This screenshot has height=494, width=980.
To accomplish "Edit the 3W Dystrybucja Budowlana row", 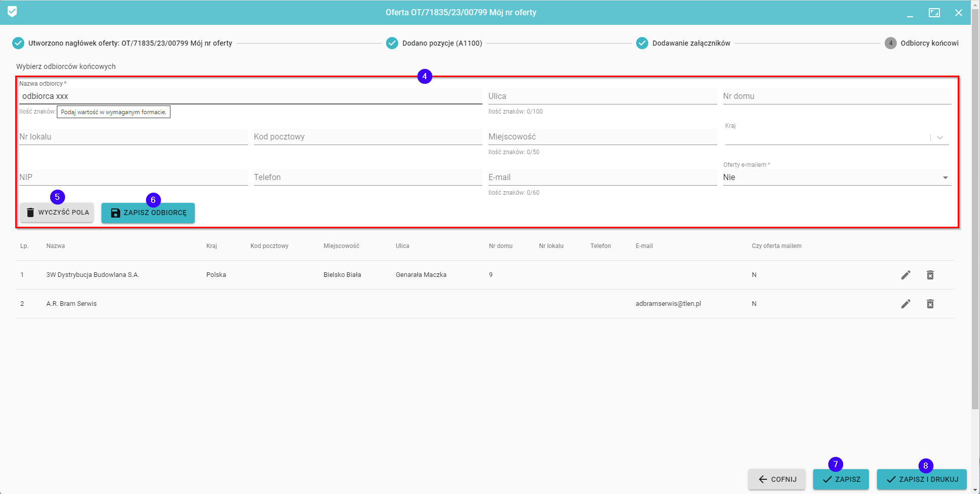I will pos(905,275).
